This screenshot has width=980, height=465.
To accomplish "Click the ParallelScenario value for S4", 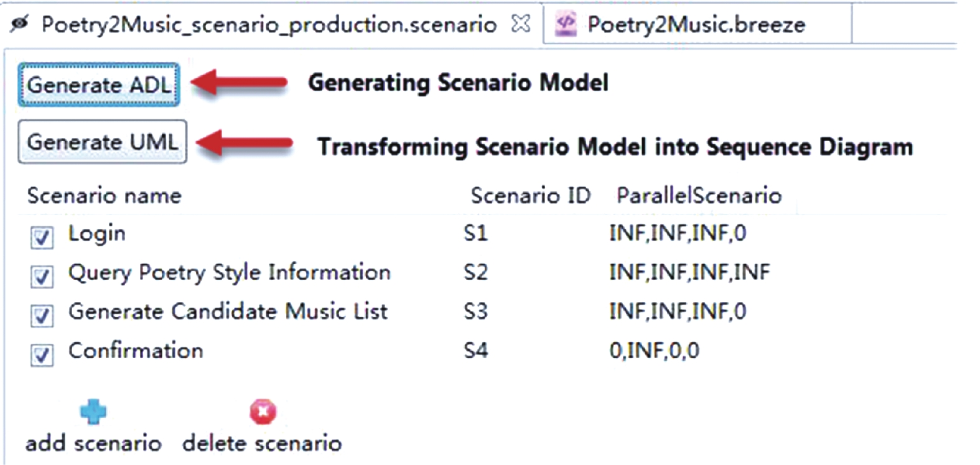I will tap(654, 351).
